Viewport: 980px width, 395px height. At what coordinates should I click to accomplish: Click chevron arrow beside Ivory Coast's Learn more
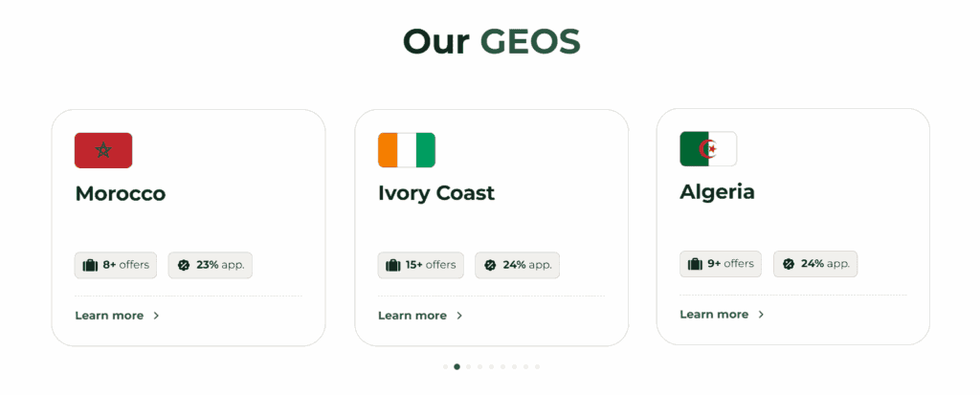click(x=459, y=316)
